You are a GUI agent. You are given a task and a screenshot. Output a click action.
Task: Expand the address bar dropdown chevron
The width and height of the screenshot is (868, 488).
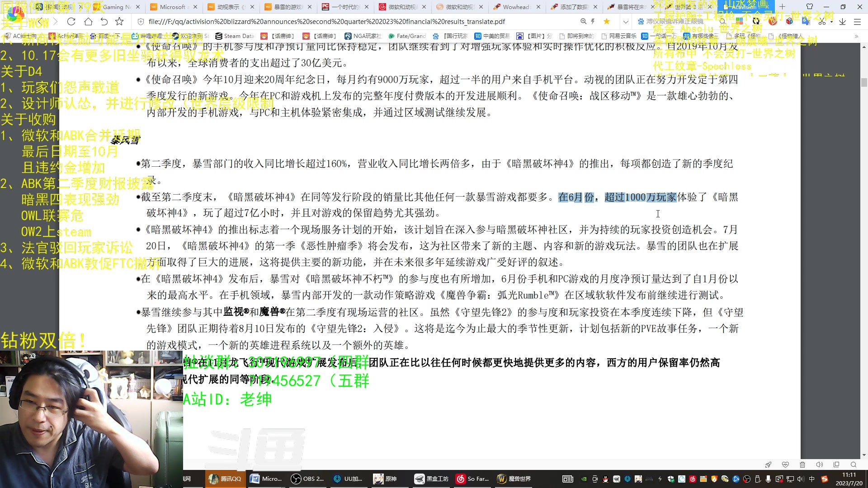click(626, 22)
